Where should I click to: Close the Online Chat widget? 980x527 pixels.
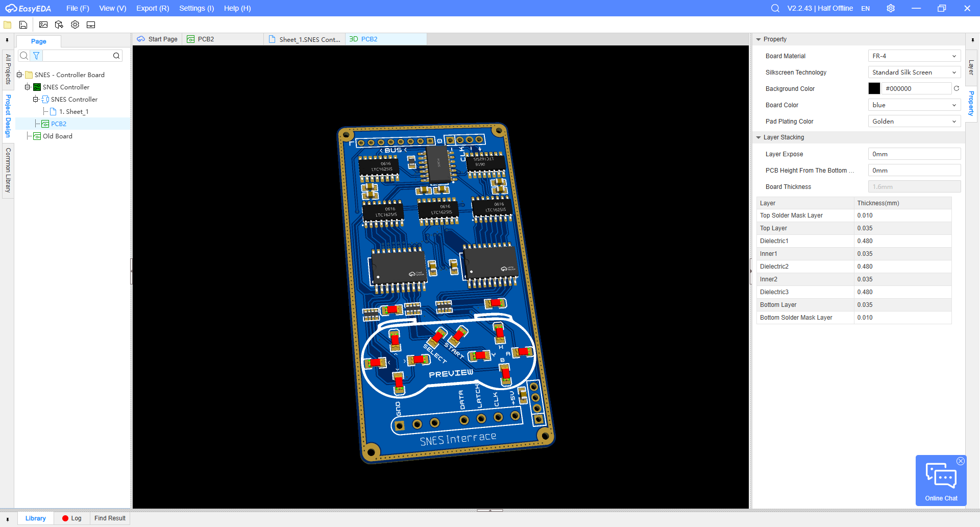click(961, 461)
